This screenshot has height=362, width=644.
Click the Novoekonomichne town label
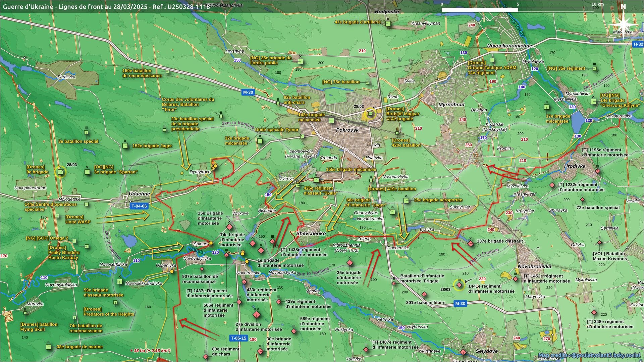point(509,46)
